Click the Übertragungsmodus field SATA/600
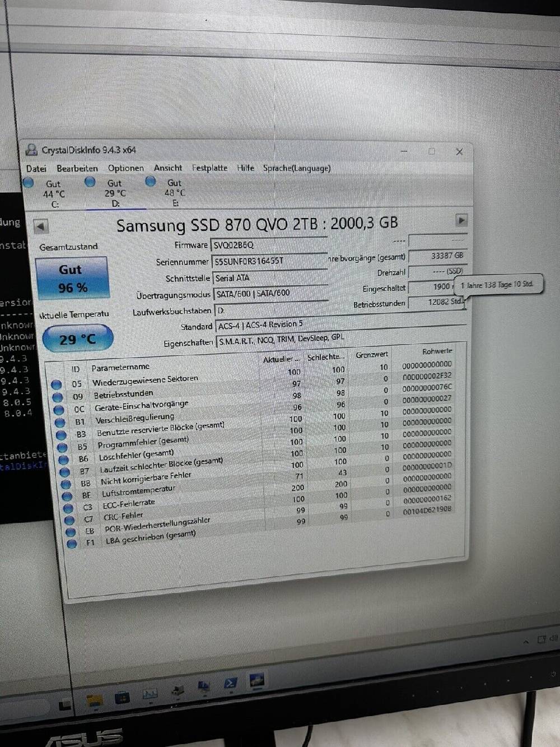This screenshot has width=560, height=747. (270, 293)
